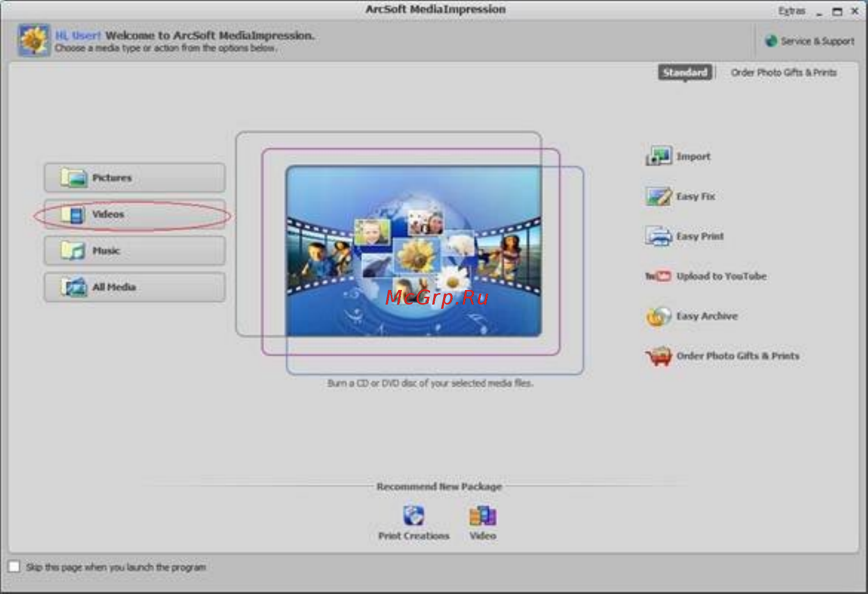Open the Video package label

(482, 536)
